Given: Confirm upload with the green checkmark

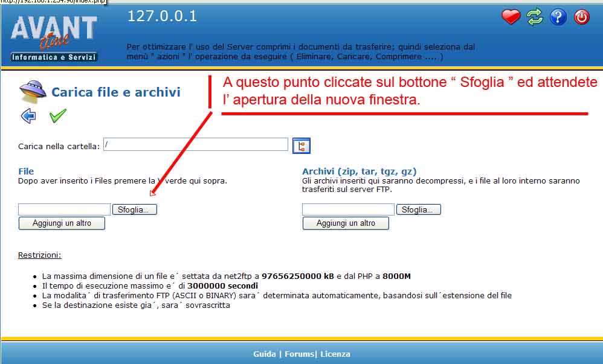Looking at the screenshot, I should coord(58,116).
